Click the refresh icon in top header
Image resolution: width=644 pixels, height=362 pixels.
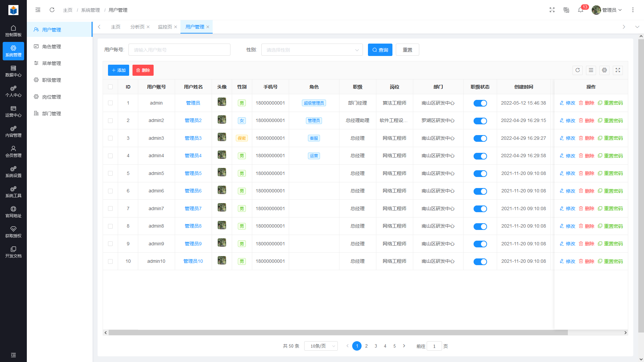point(52,10)
